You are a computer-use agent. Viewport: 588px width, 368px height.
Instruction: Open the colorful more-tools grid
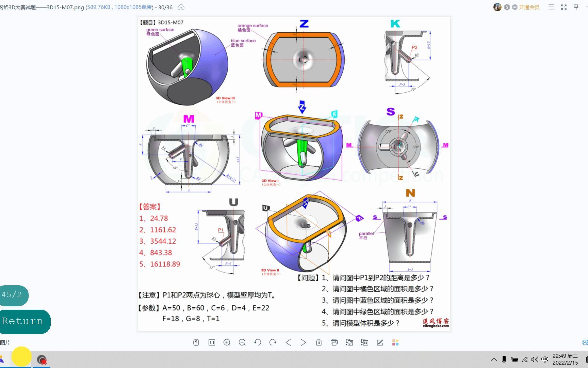click(x=395, y=342)
